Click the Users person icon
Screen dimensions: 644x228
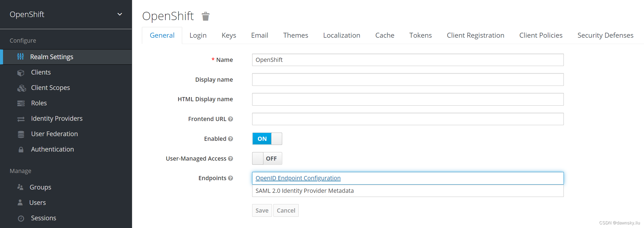[20, 202]
